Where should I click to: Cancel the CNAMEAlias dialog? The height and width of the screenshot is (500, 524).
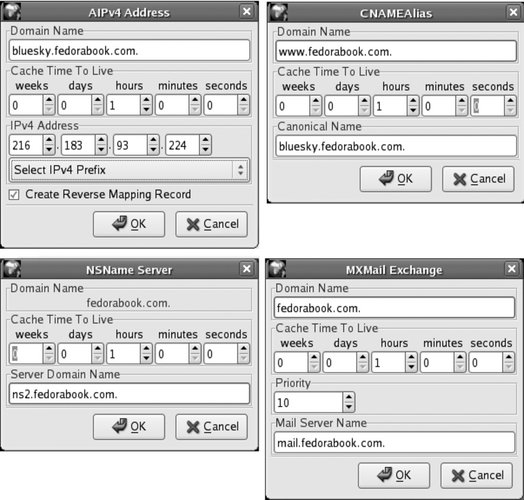click(x=478, y=179)
